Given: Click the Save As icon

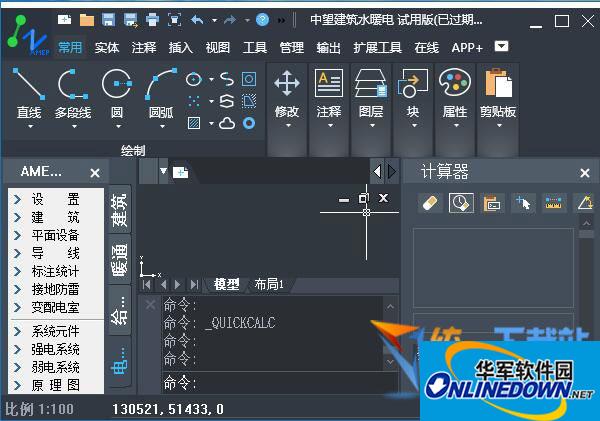Looking at the screenshot, I should click(131, 20).
